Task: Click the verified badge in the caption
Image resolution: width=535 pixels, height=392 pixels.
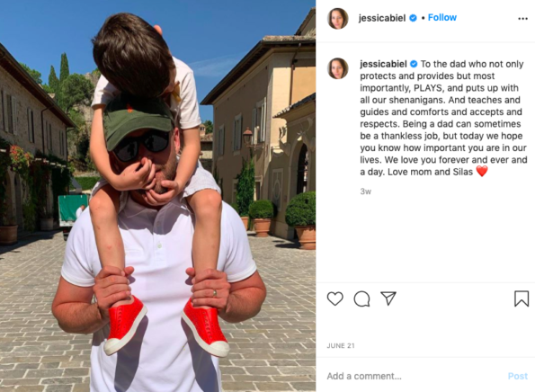Action: coord(414,64)
